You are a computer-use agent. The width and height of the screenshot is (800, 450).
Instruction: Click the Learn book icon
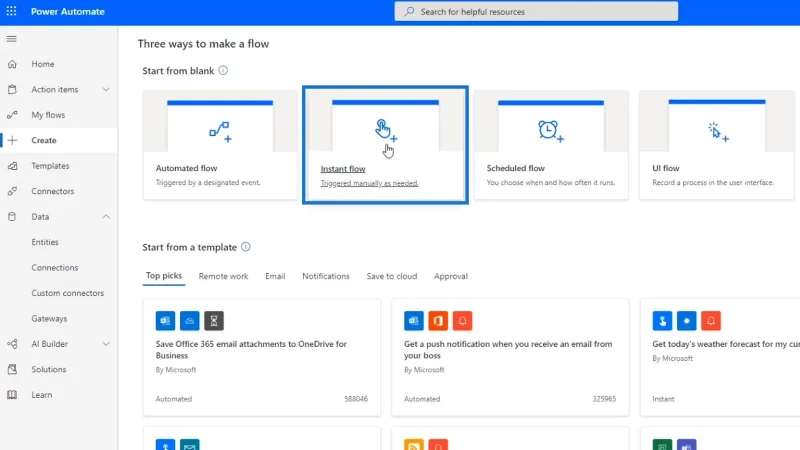pos(12,395)
